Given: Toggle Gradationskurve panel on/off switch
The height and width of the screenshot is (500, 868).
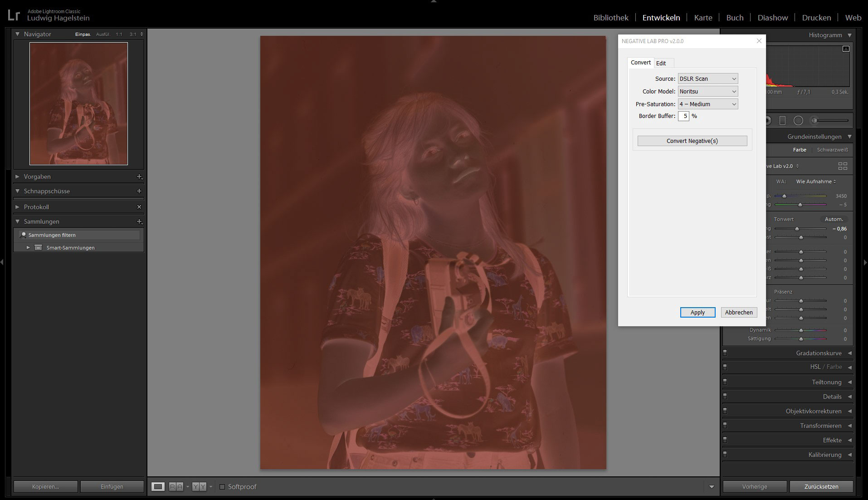Looking at the screenshot, I should click(725, 353).
